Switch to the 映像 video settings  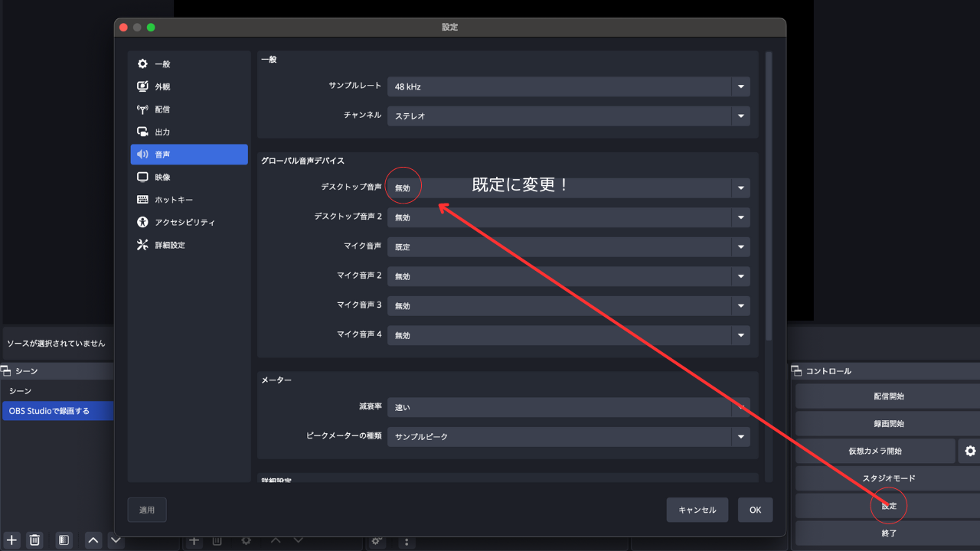point(189,177)
